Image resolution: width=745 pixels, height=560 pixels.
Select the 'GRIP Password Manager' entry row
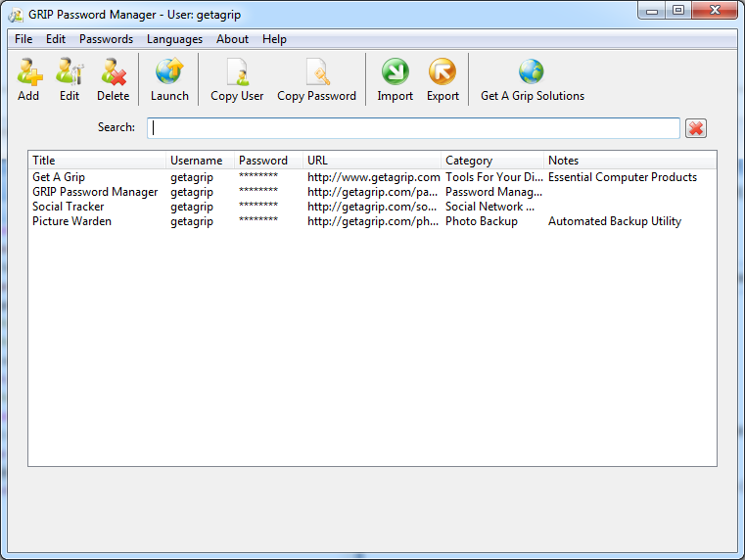point(372,192)
